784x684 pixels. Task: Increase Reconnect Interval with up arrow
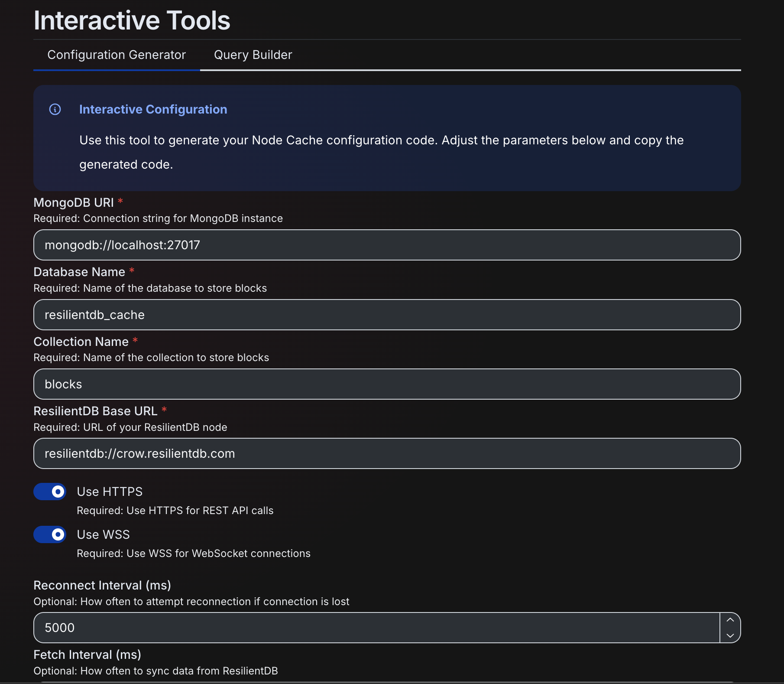point(730,620)
